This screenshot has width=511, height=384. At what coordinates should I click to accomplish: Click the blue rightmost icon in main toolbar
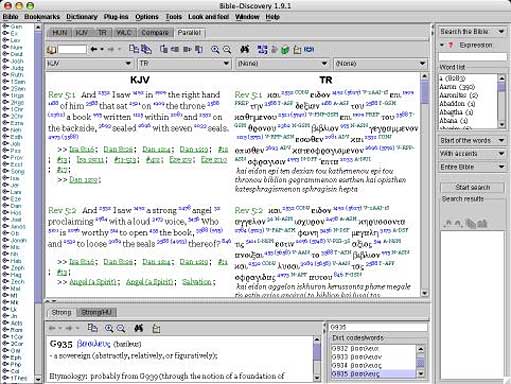pos(309,50)
